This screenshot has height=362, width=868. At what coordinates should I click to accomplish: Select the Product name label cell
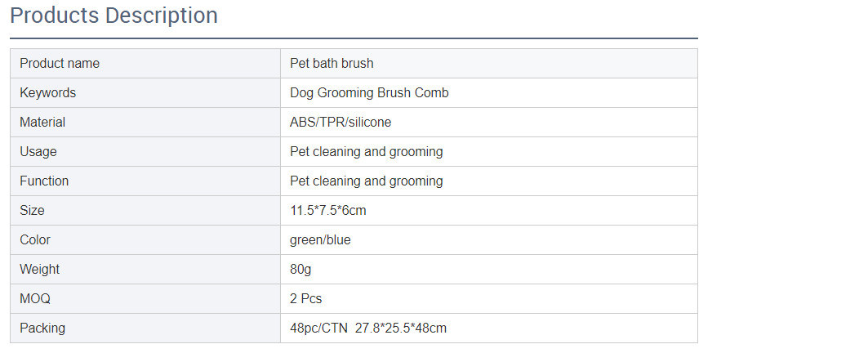pos(60,64)
